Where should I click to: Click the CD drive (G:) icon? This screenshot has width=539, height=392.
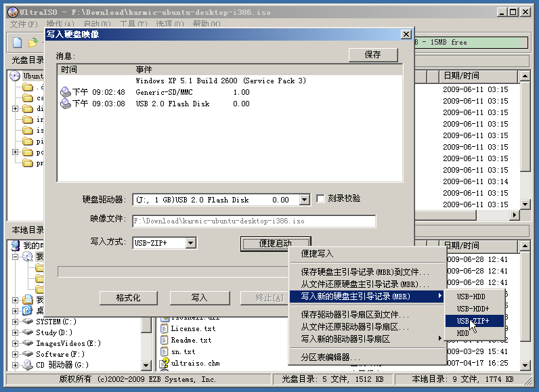coord(27,364)
